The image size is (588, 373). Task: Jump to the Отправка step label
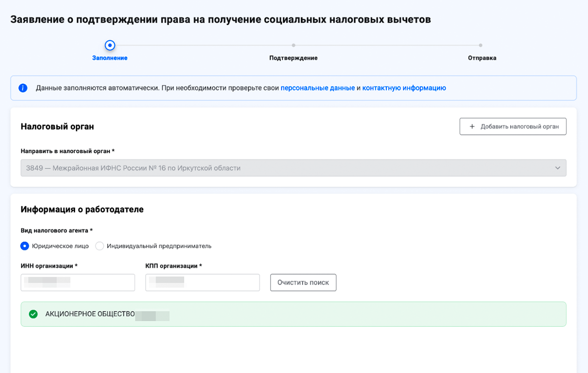[482, 58]
